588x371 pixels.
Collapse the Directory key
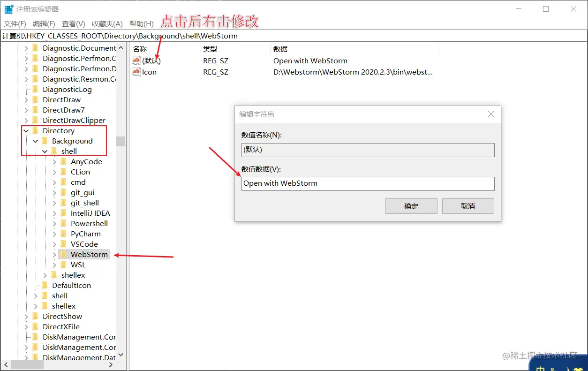click(x=26, y=130)
